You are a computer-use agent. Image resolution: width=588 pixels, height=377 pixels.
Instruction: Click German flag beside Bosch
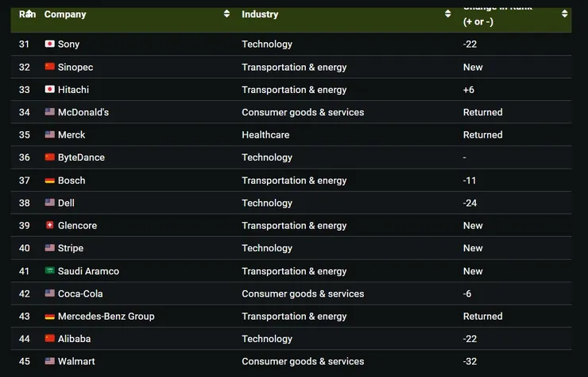point(49,181)
